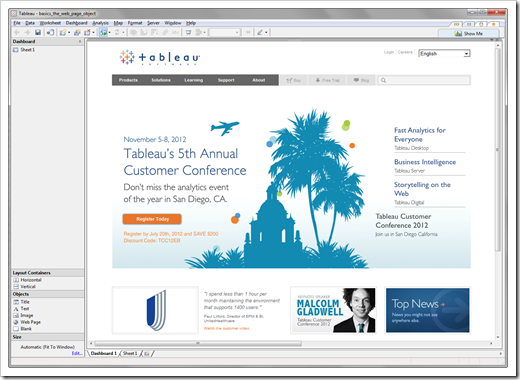The width and height of the screenshot is (520, 380).
Task: Click the Presentation Mode toolbar icon
Action: (188, 32)
